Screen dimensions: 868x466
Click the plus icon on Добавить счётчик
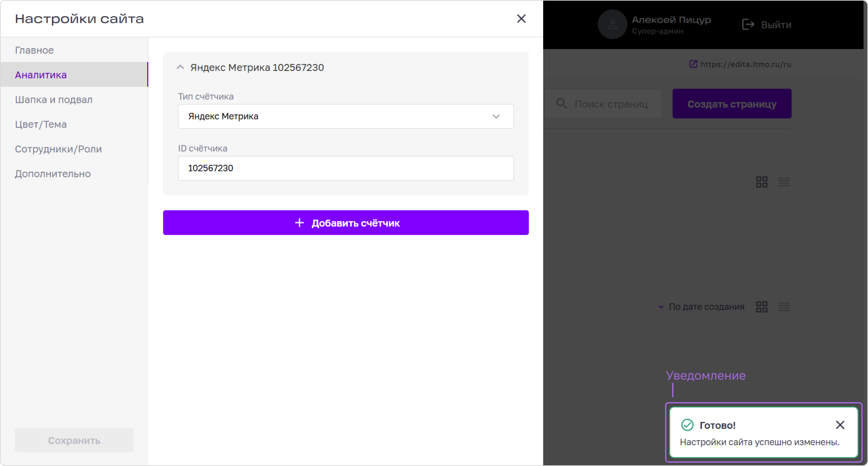pos(299,223)
